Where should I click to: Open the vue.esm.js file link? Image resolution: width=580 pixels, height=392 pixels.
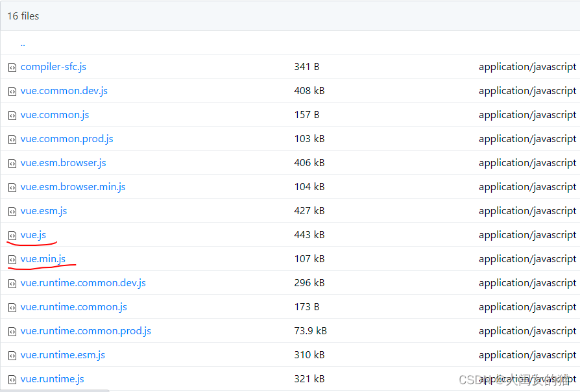[43, 211]
